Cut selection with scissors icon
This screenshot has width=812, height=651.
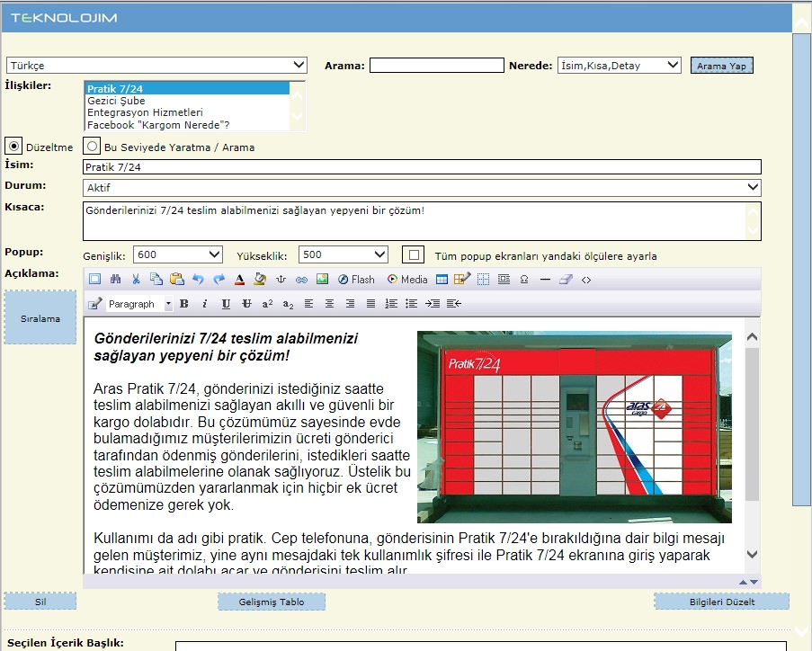(x=136, y=280)
